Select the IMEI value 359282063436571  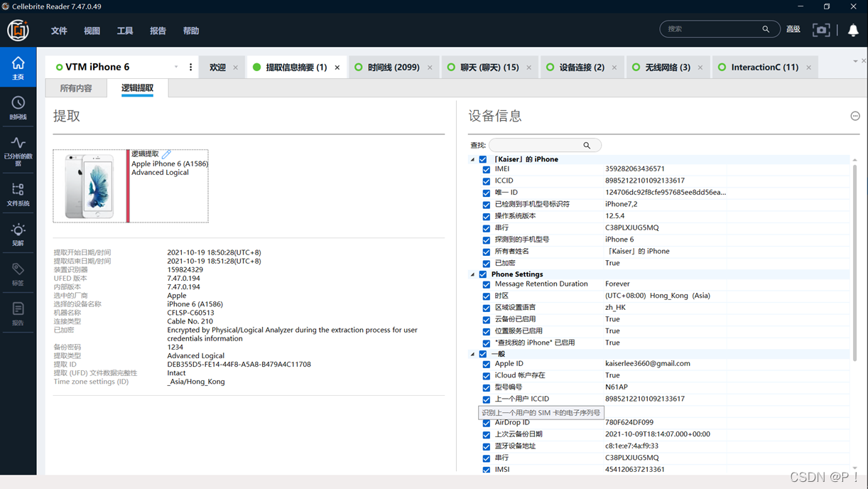[x=635, y=169]
